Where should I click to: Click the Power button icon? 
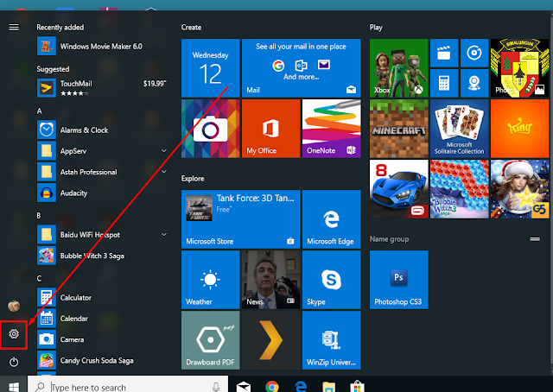14,362
